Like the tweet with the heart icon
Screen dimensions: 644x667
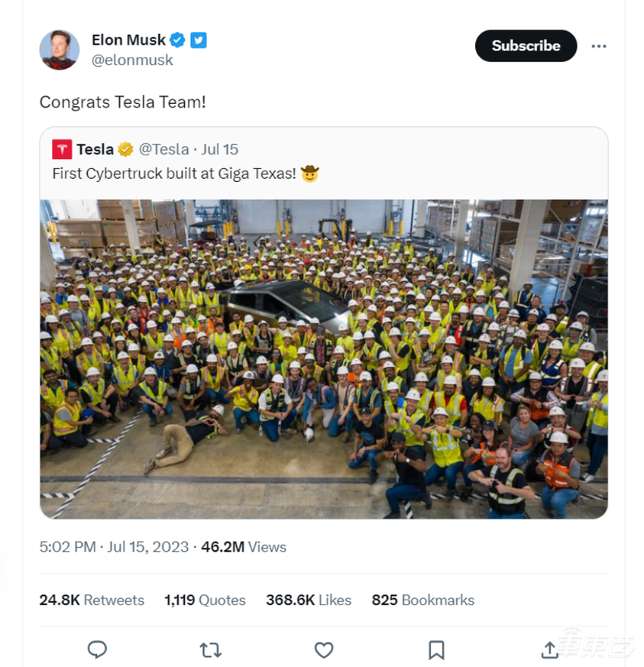pos(324,650)
